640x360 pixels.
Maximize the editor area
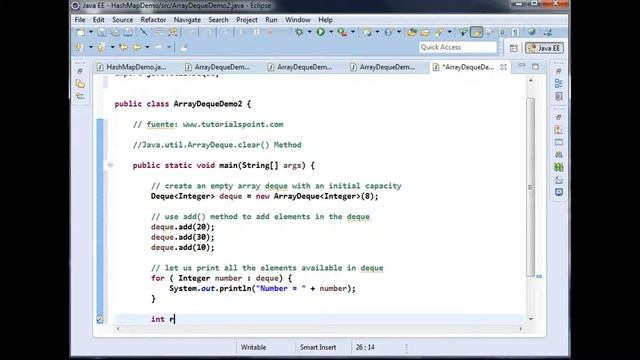pos(535,66)
